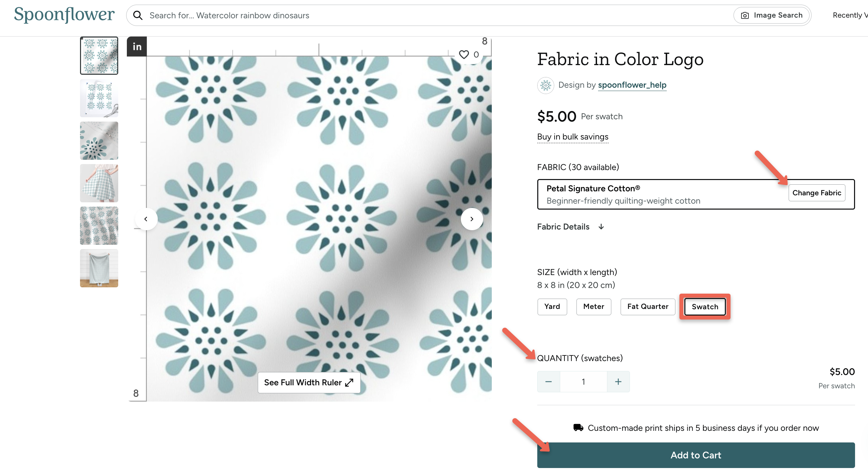Select the skirt product thumbnail
The width and height of the screenshot is (868, 473).
click(x=99, y=183)
